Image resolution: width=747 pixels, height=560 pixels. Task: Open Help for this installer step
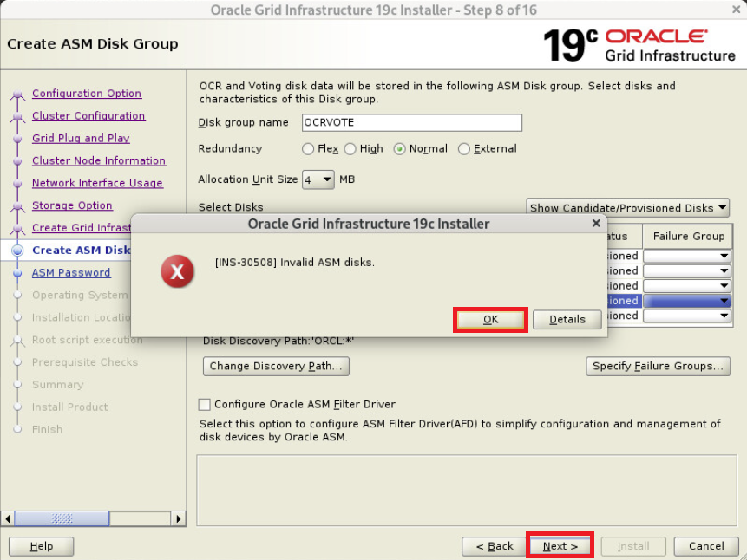pyautogui.click(x=41, y=546)
